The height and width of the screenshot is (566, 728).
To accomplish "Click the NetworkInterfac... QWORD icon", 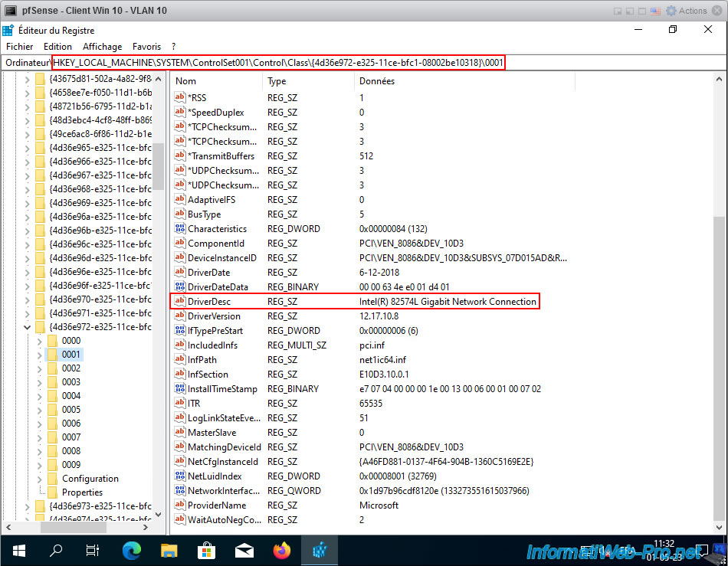I will coord(179,490).
